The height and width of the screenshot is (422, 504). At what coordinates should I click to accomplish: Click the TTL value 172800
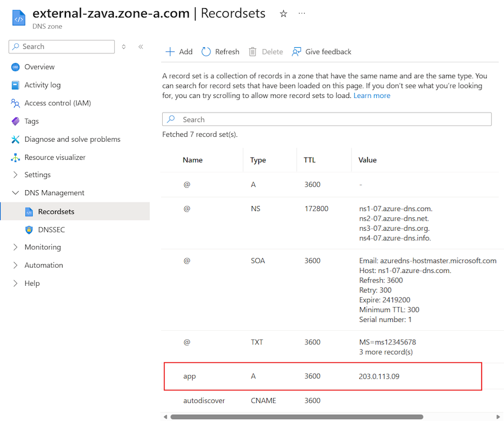click(x=316, y=209)
